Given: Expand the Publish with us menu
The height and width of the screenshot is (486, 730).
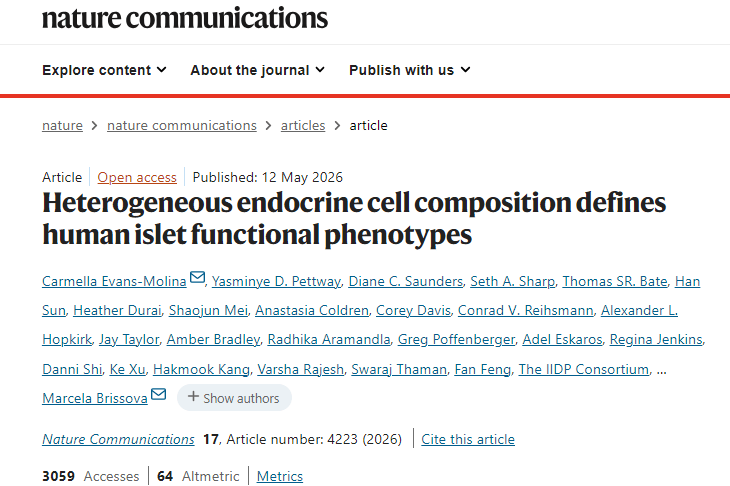Looking at the screenshot, I should click(x=410, y=70).
